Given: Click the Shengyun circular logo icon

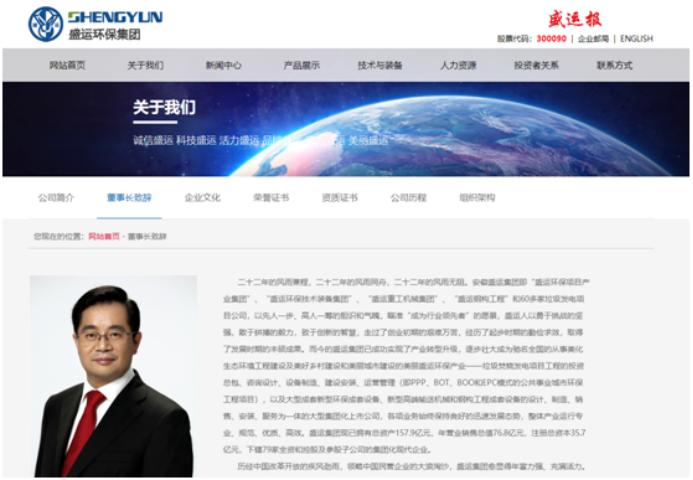Looking at the screenshot, I should pyautogui.click(x=46, y=24).
